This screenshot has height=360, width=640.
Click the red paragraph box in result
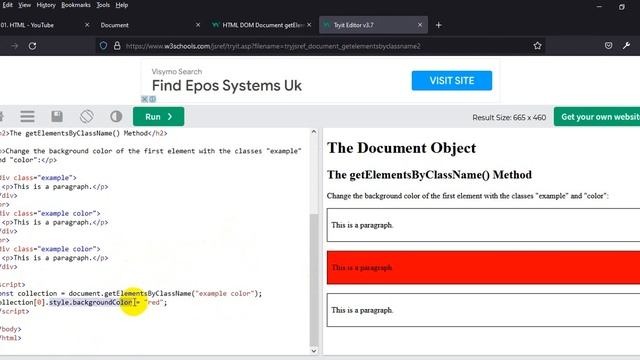(483, 268)
